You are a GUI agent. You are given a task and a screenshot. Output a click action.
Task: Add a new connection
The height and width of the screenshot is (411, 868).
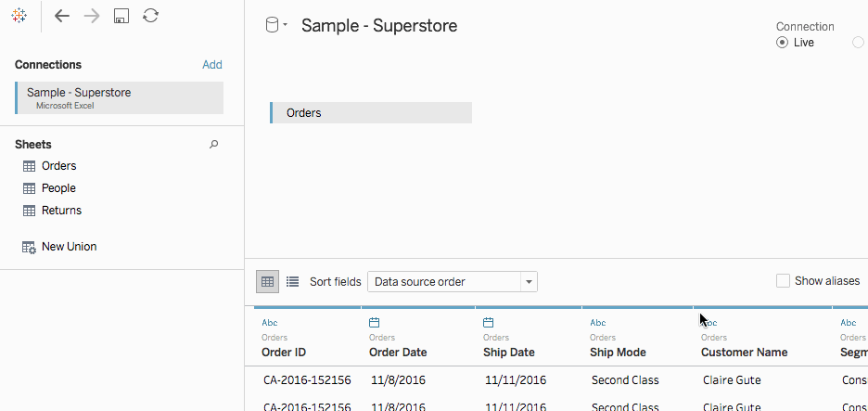click(x=212, y=65)
